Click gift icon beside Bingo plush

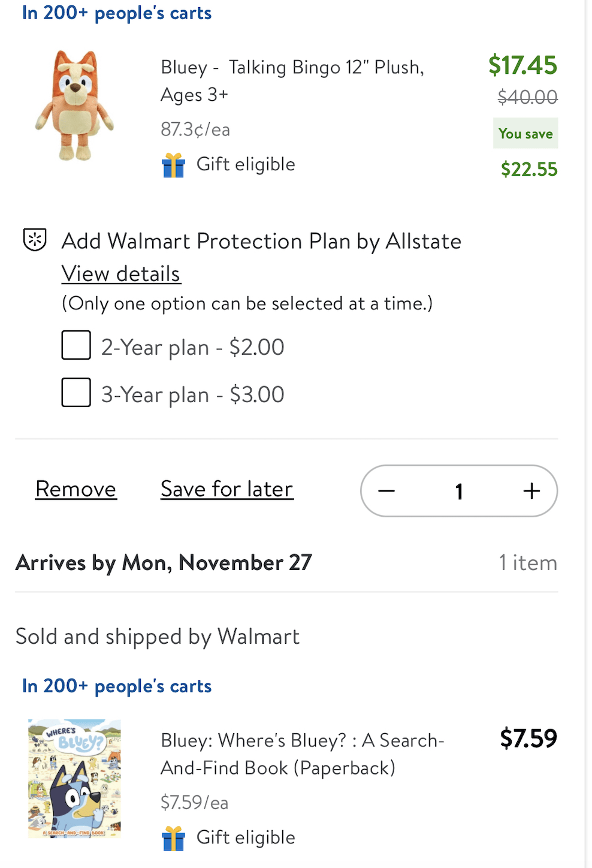pyautogui.click(x=174, y=165)
